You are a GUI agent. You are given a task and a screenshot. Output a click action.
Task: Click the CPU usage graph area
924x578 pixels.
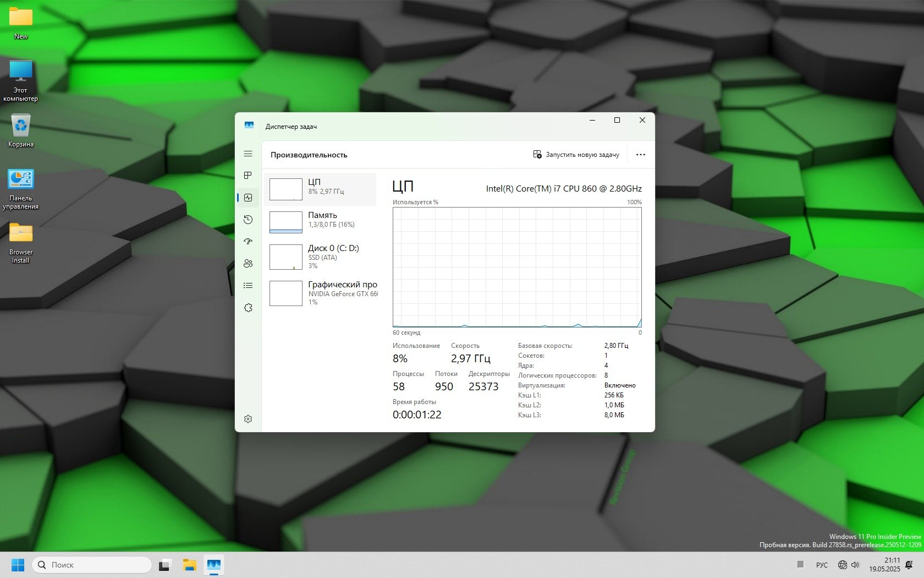(517, 267)
